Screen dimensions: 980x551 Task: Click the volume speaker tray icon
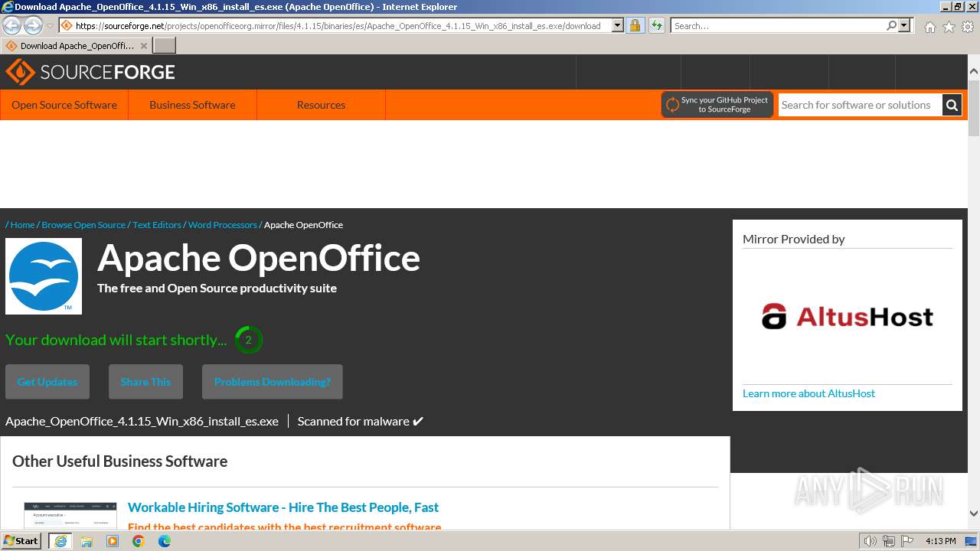point(870,541)
